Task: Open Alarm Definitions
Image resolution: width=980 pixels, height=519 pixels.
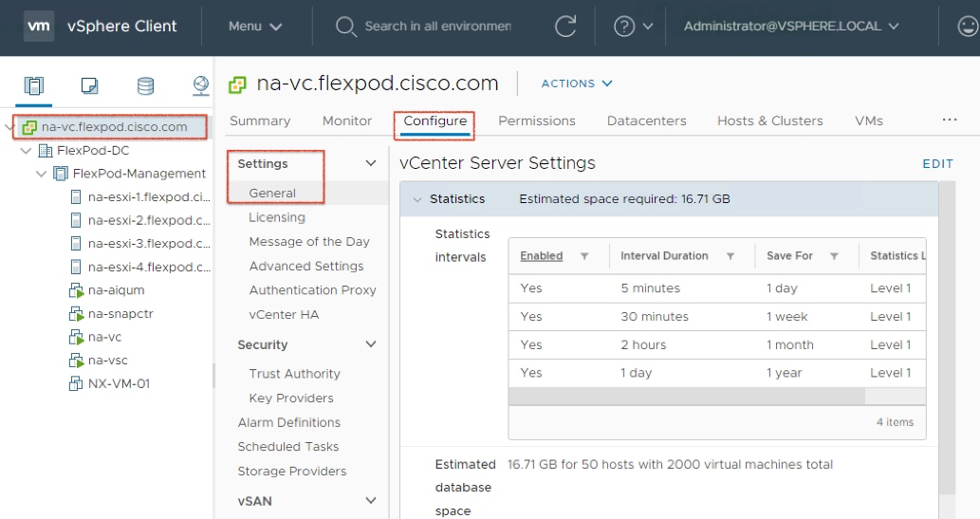Action: pyautogui.click(x=288, y=423)
